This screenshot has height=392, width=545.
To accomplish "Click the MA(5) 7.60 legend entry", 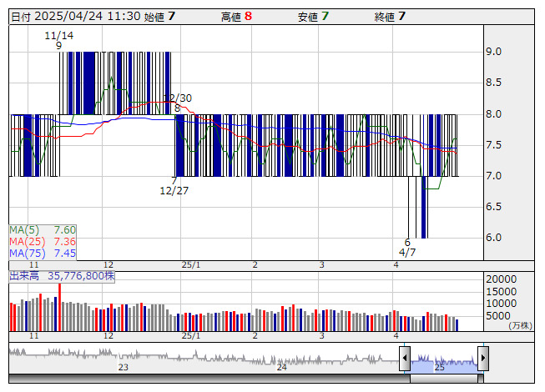I will point(43,230).
